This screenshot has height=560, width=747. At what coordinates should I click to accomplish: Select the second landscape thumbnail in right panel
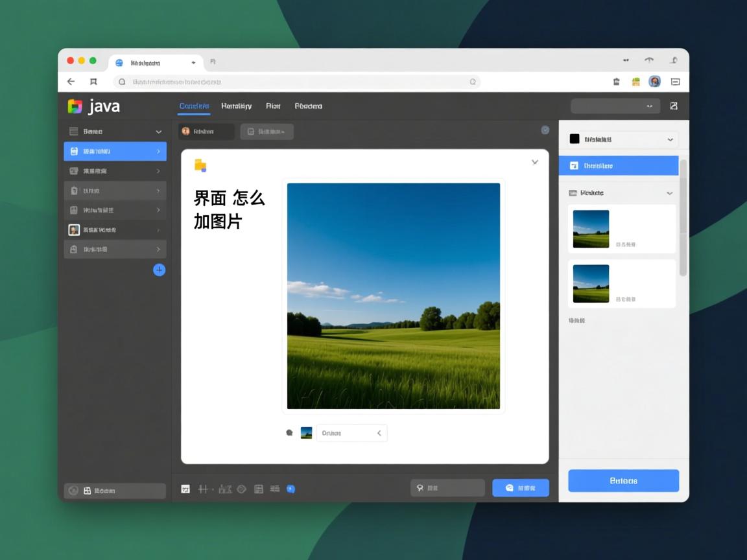point(591,283)
